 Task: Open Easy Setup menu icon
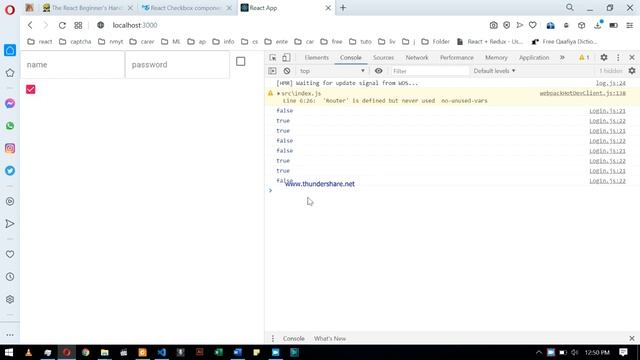[x=630, y=25]
